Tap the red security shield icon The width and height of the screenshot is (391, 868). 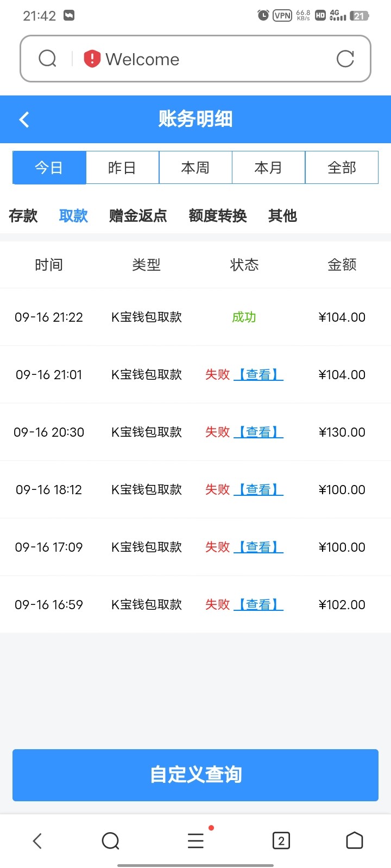click(x=92, y=59)
